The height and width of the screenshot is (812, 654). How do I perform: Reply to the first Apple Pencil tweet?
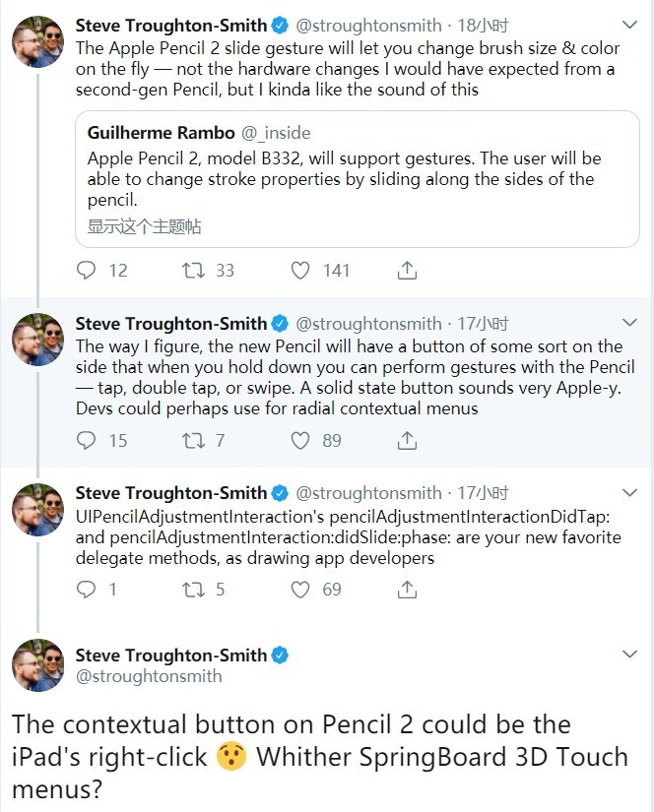[88, 270]
